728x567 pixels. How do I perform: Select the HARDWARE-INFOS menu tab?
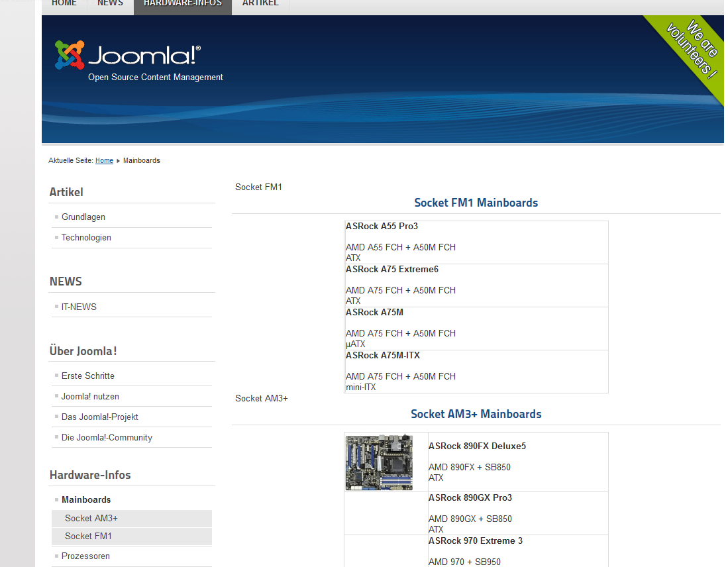pos(182,4)
